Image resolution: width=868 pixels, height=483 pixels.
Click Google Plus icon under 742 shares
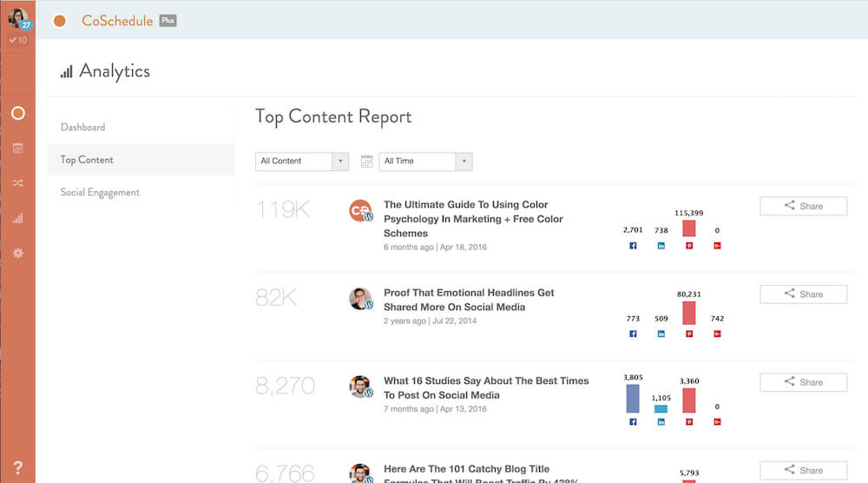[x=718, y=334]
